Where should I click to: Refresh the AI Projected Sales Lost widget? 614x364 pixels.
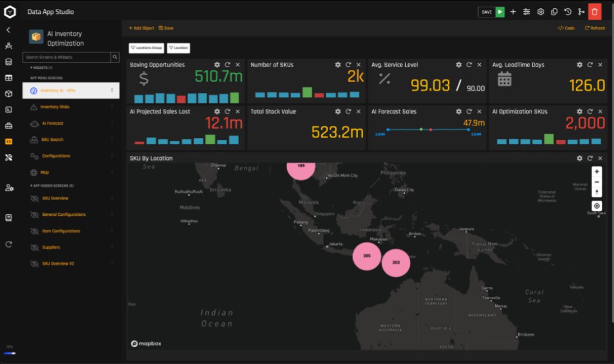coord(227,112)
